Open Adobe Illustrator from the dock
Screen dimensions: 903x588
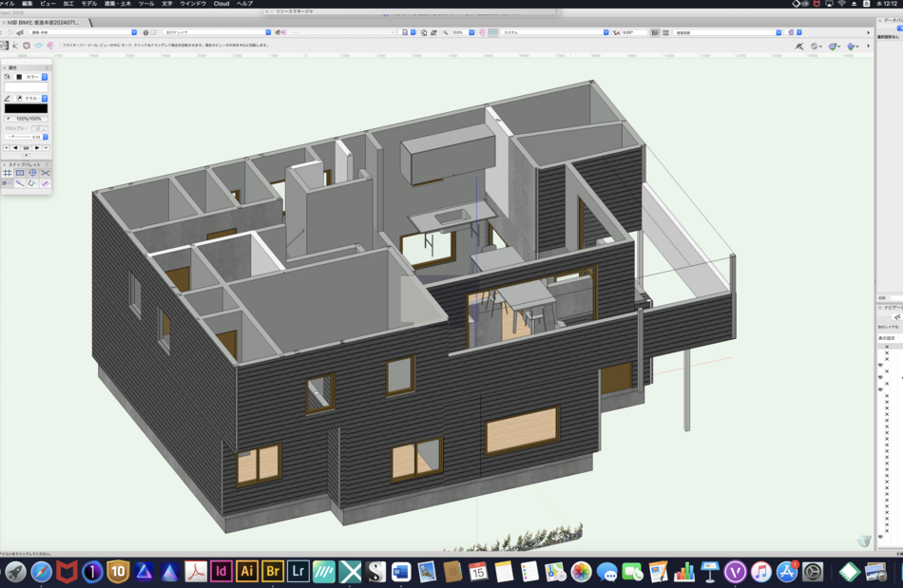247,571
